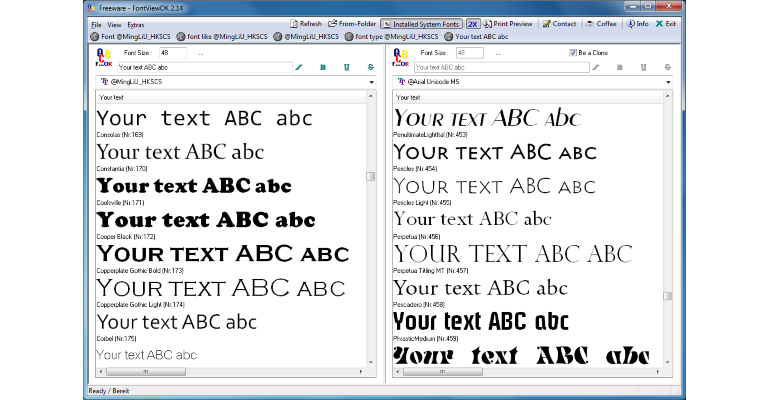Viewport: 770px width, 400px height.
Task: Click the Refresh toolbar icon
Action: coord(294,24)
